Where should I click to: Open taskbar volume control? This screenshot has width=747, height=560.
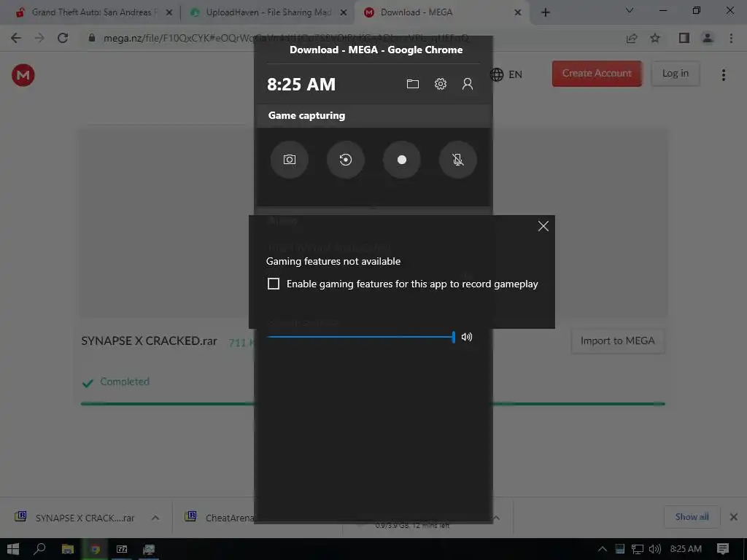click(x=655, y=549)
